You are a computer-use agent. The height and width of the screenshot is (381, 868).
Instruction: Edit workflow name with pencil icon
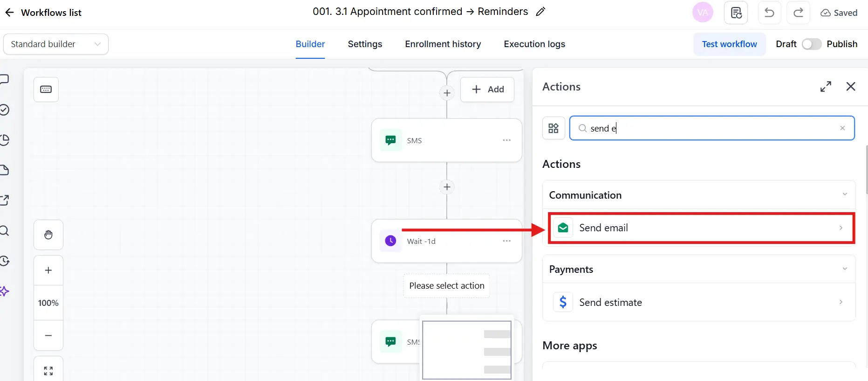[540, 12]
